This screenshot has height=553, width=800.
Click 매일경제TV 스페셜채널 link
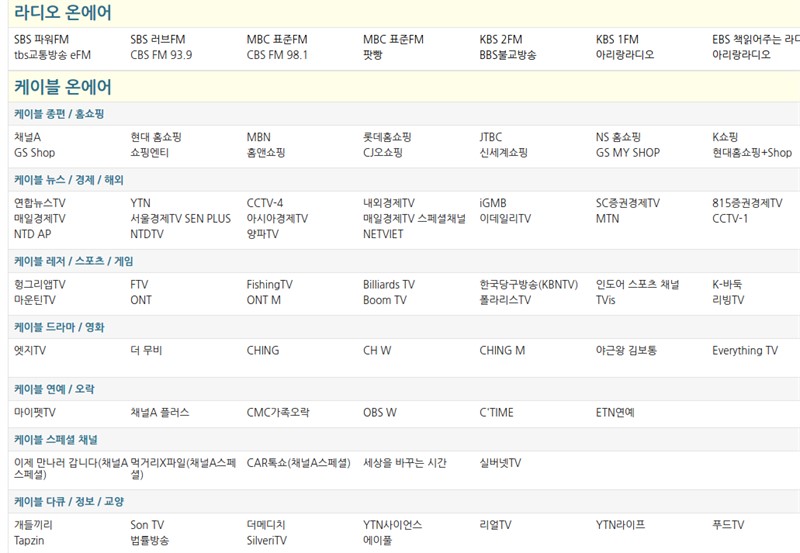[x=414, y=218]
